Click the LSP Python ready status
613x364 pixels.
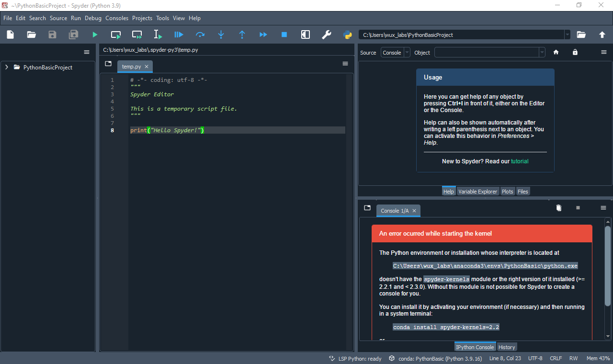[x=355, y=359]
